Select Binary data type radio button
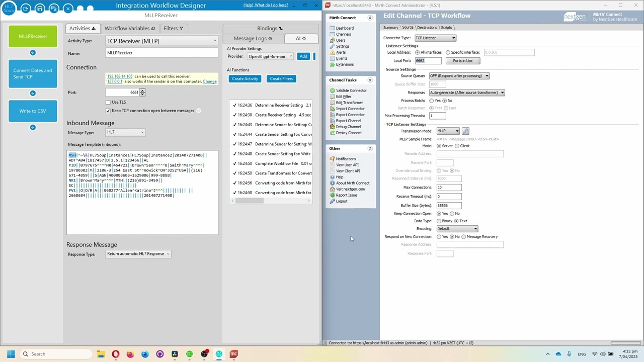Viewport: 644px width, 362px height. click(439, 221)
